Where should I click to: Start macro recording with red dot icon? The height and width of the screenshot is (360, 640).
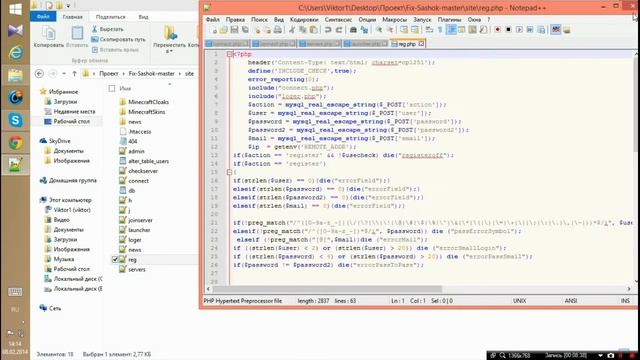point(498,30)
